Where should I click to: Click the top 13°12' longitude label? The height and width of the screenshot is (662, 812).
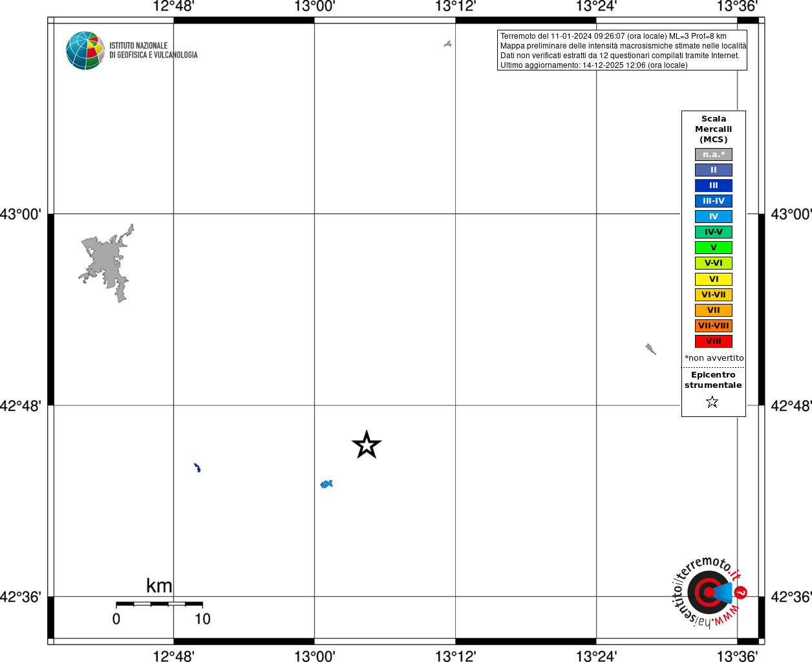pos(455,6)
